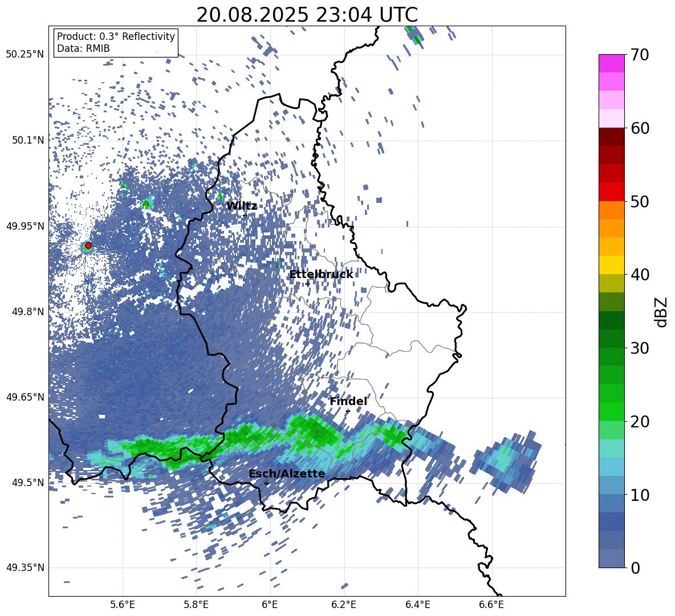Click the bright green colorbar segment above 20

(x=611, y=411)
